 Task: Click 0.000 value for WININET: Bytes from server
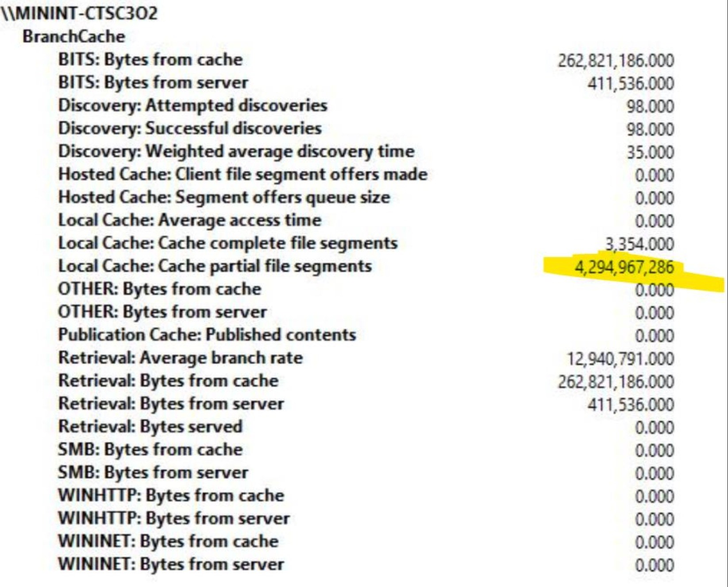(655, 566)
